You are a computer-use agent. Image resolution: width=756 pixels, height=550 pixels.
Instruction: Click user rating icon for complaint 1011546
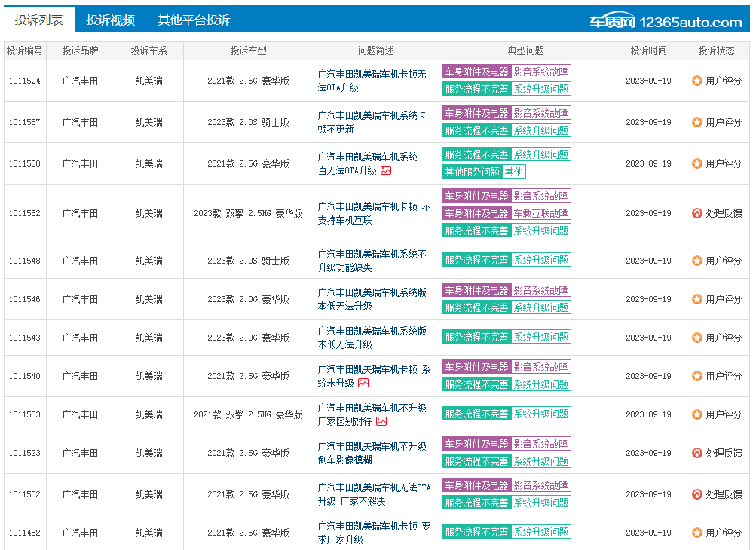pyautogui.click(x=696, y=299)
